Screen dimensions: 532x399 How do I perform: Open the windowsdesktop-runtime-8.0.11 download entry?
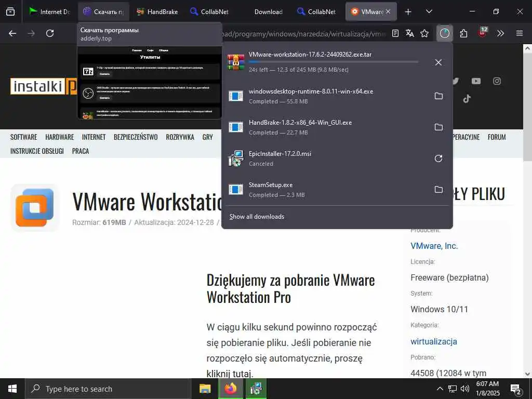(x=326, y=96)
